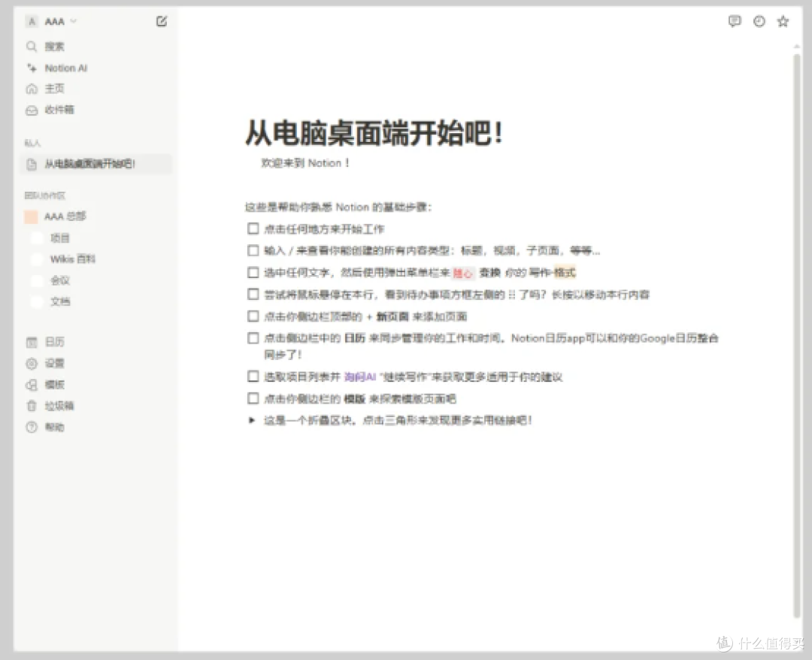The image size is (812, 660).
Task: Click the settings gear icon
Action: point(32,363)
